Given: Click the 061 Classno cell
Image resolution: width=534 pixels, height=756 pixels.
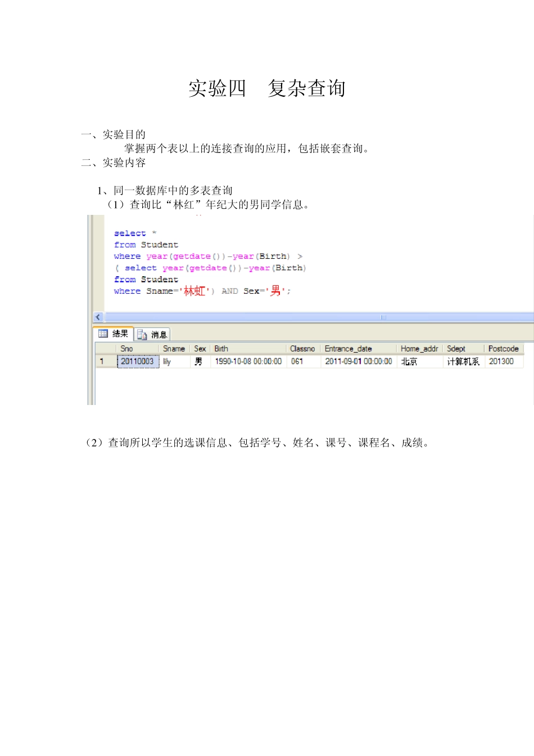Looking at the screenshot, I should point(303,362).
